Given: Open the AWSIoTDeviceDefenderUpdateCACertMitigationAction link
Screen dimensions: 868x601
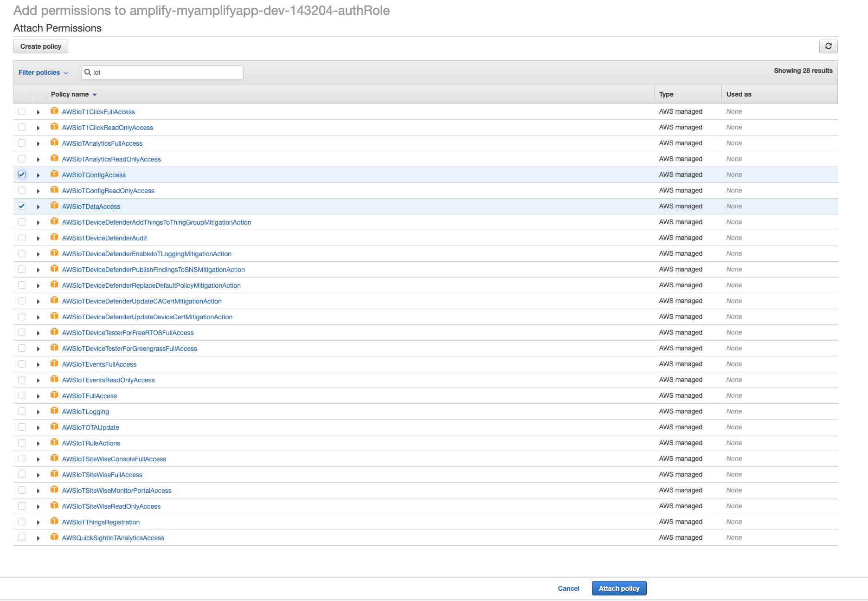Looking at the screenshot, I should [141, 301].
